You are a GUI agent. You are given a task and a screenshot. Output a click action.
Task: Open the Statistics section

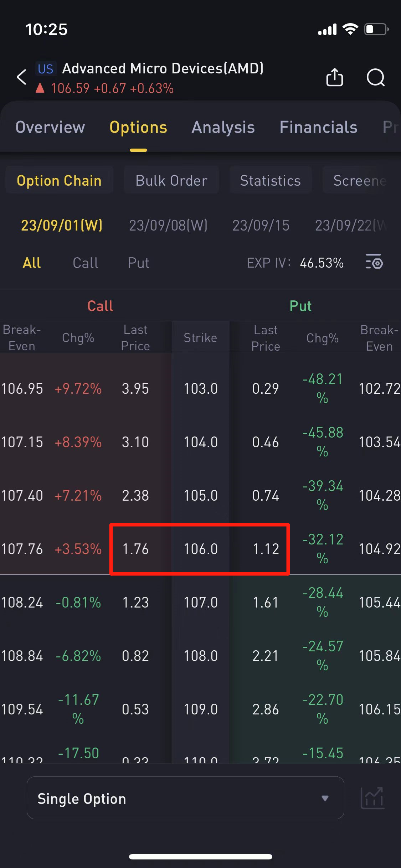click(270, 181)
